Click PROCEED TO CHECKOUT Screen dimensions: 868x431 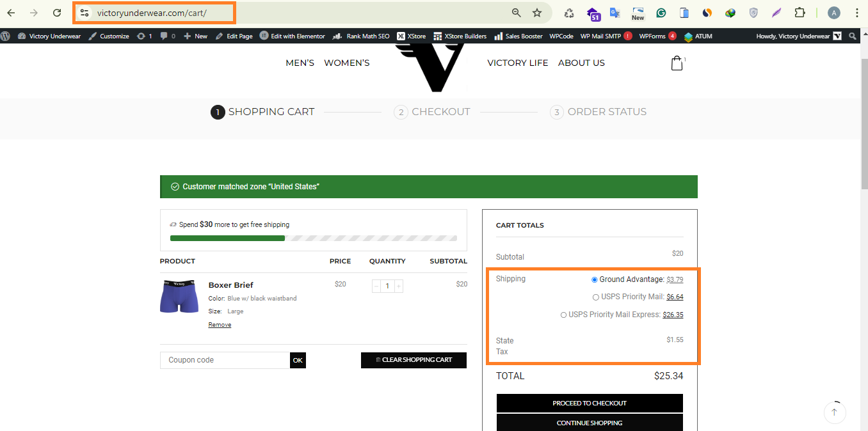[x=590, y=404]
